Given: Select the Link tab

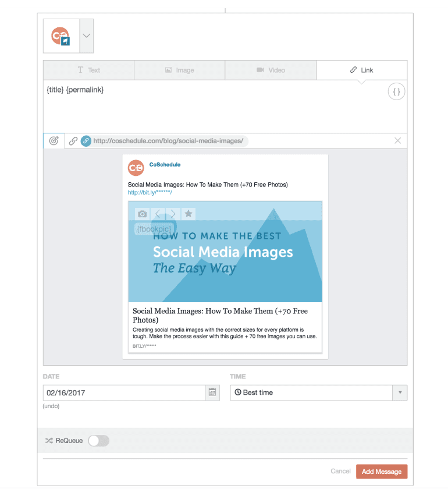Looking at the screenshot, I should coord(362,70).
